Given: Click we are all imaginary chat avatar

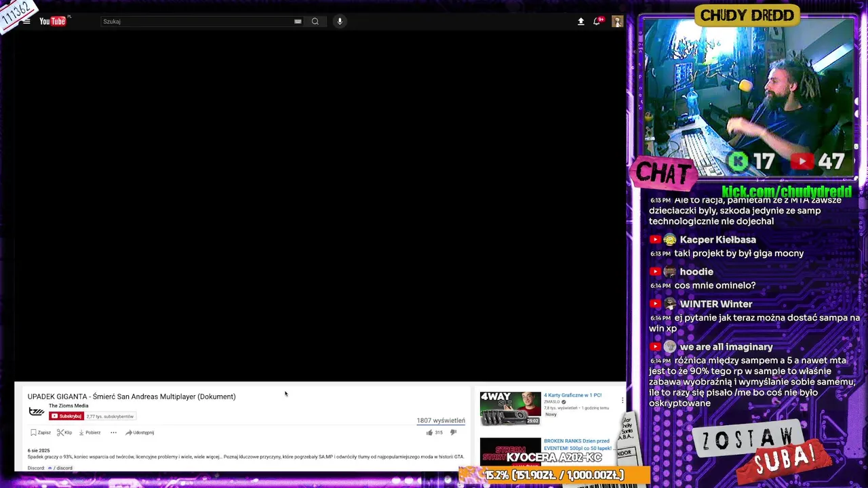Looking at the screenshot, I should coord(669,347).
